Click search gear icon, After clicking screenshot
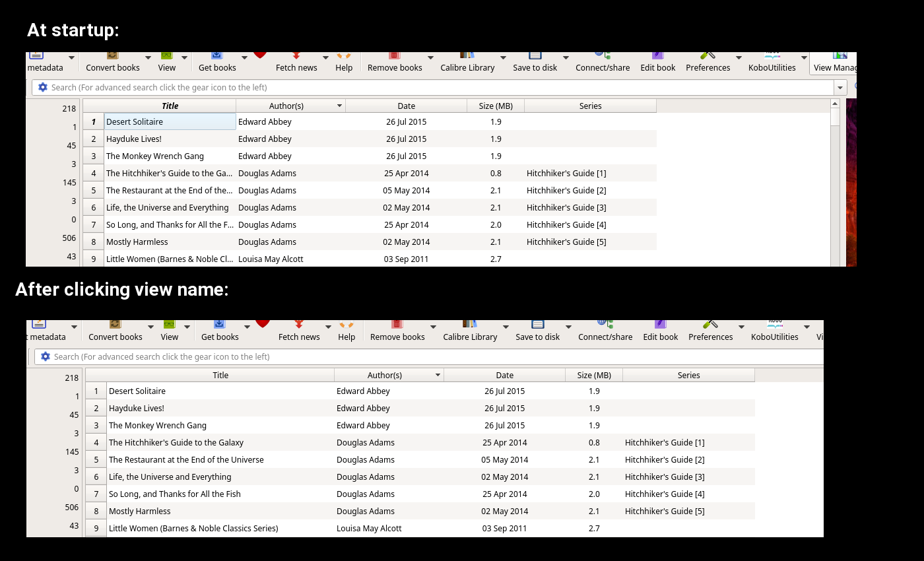The height and width of the screenshot is (561, 924). point(46,356)
